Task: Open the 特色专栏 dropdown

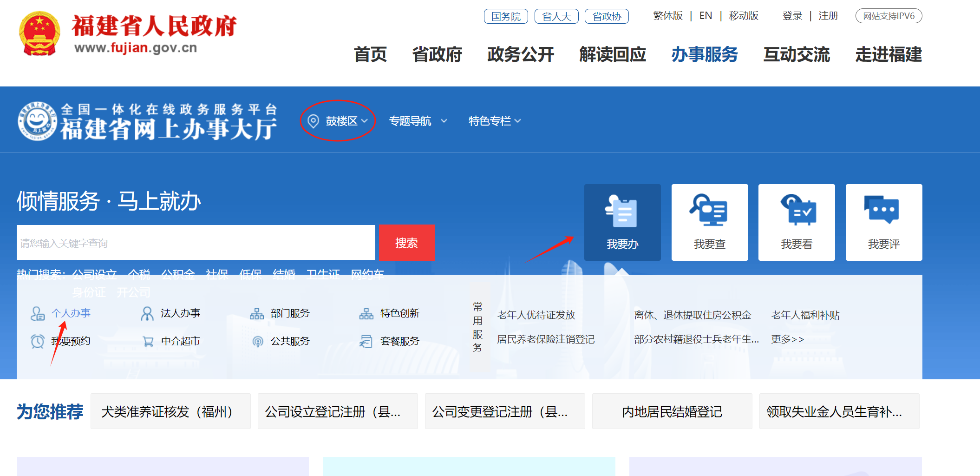Action: click(494, 121)
